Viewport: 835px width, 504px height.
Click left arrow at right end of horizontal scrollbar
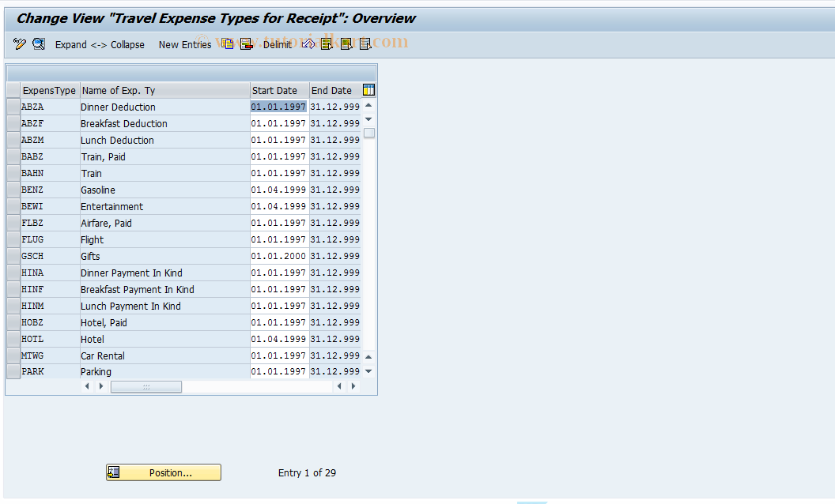339,386
